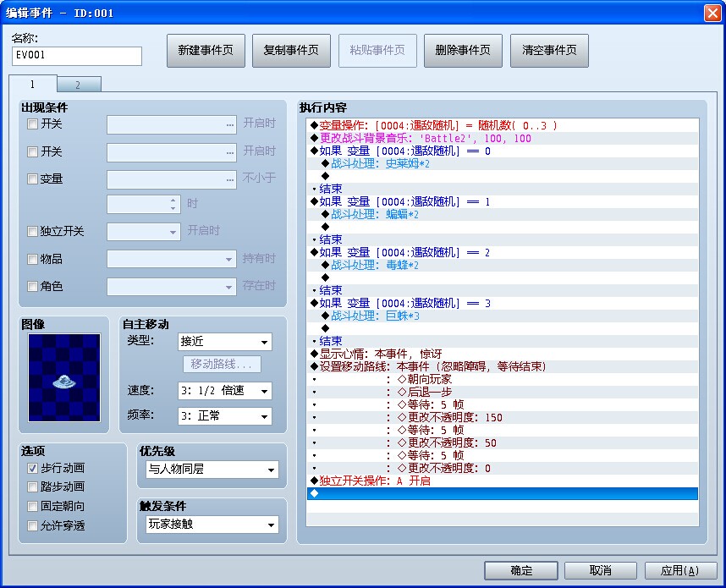
Task: Select the ◇朝向玩家 route line
Action: tap(503, 380)
